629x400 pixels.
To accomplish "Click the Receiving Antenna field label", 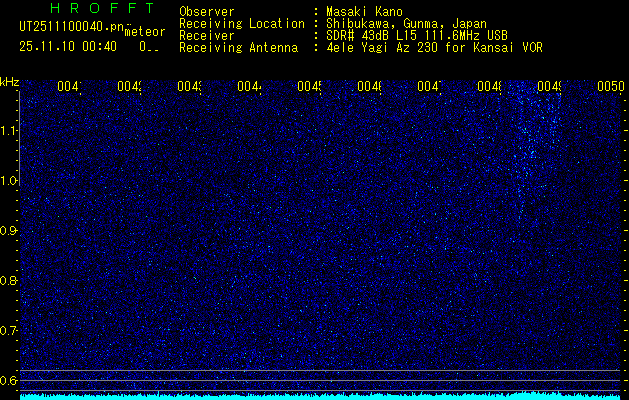I will [x=238, y=47].
